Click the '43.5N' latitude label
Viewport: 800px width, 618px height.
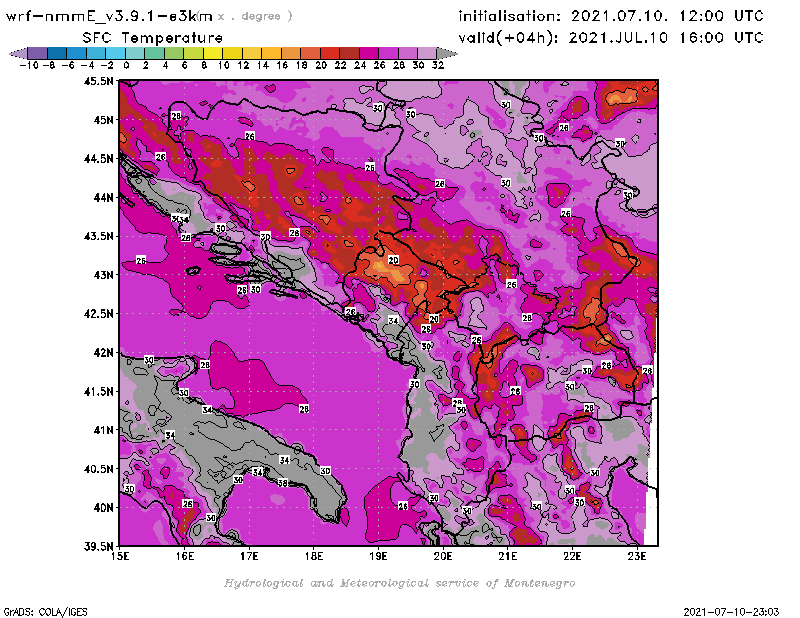pyautogui.click(x=99, y=236)
